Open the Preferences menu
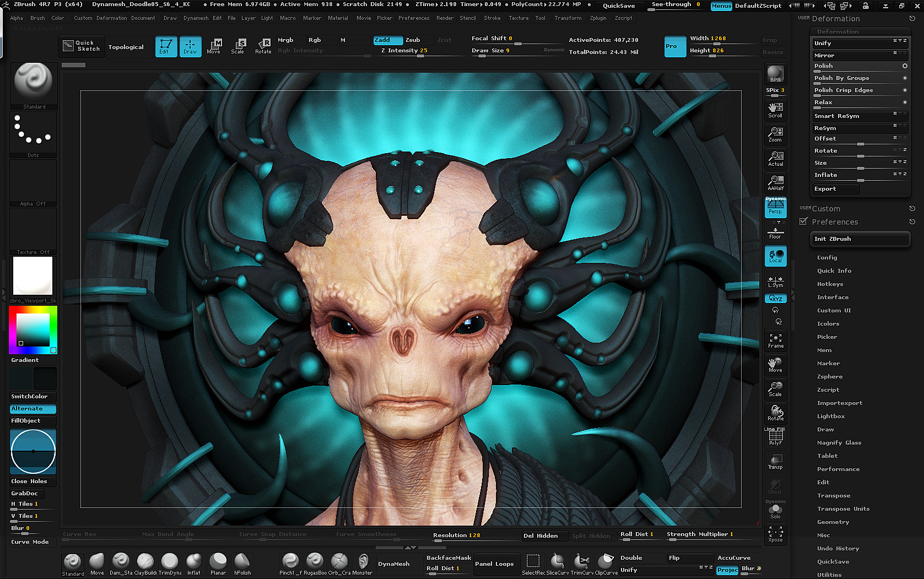The height and width of the screenshot is (579, 924). click(414, 18)
